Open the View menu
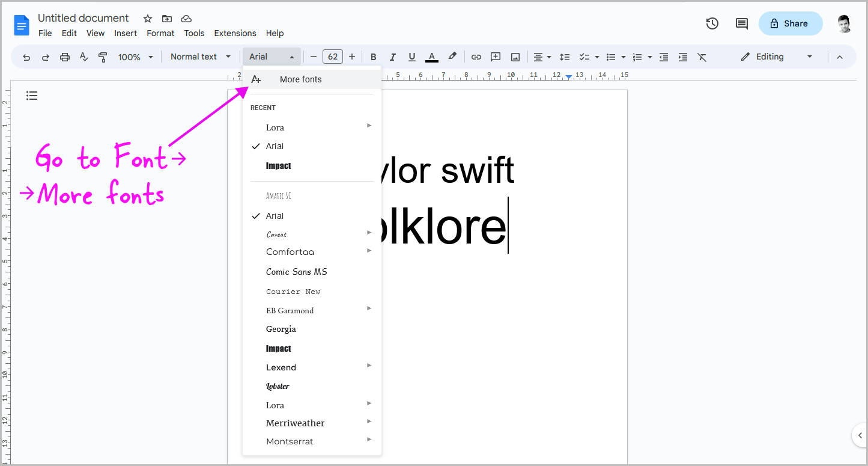 pyautogui.click(x=96, y=34)
